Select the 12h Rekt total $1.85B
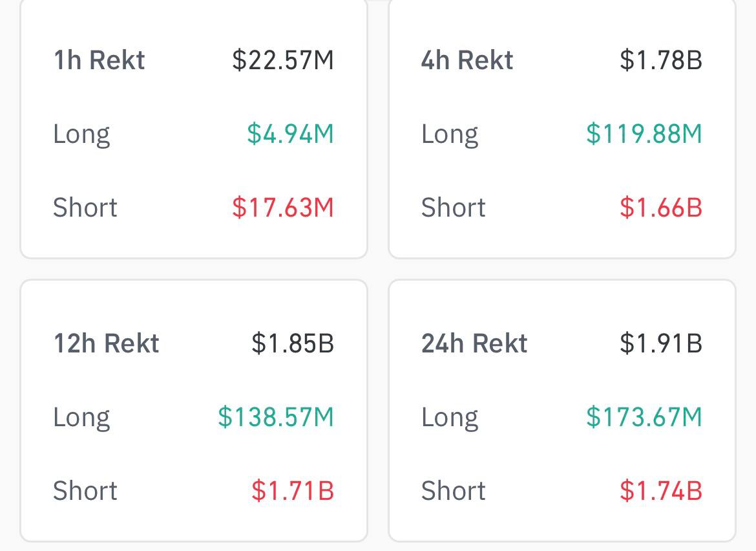The height and width of the screenshot is (551, 756). coord(293,343)
